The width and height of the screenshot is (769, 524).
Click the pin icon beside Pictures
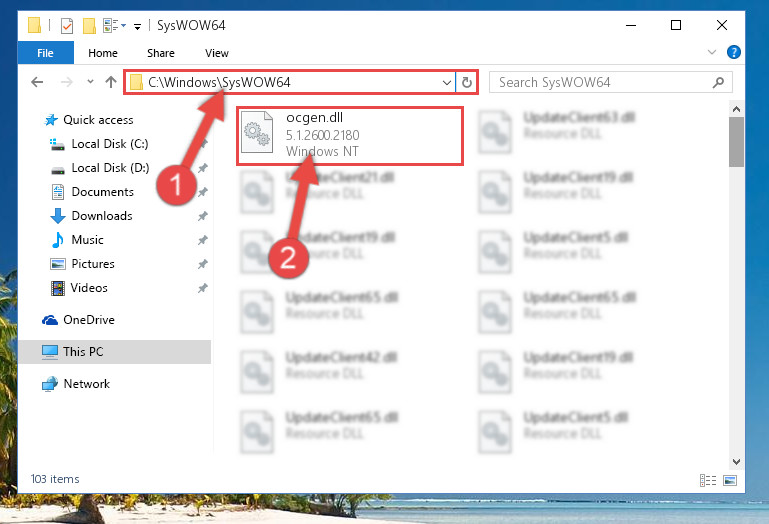(203, 264)
